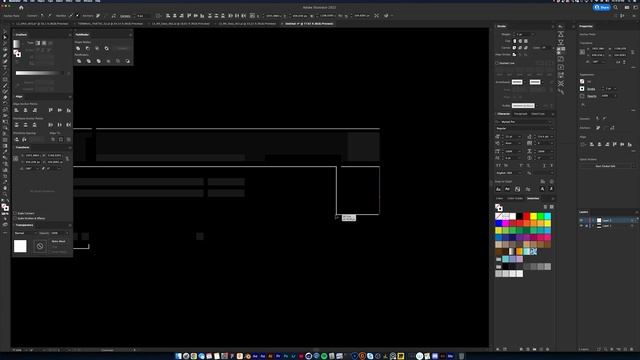Open the end arrowhead dropdown

(537, 82)
